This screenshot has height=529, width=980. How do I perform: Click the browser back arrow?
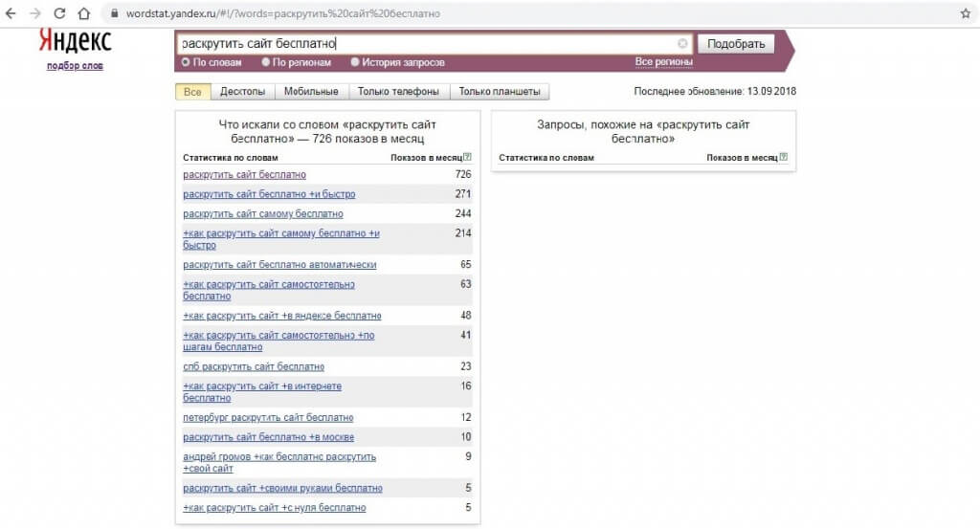(11, 14)
